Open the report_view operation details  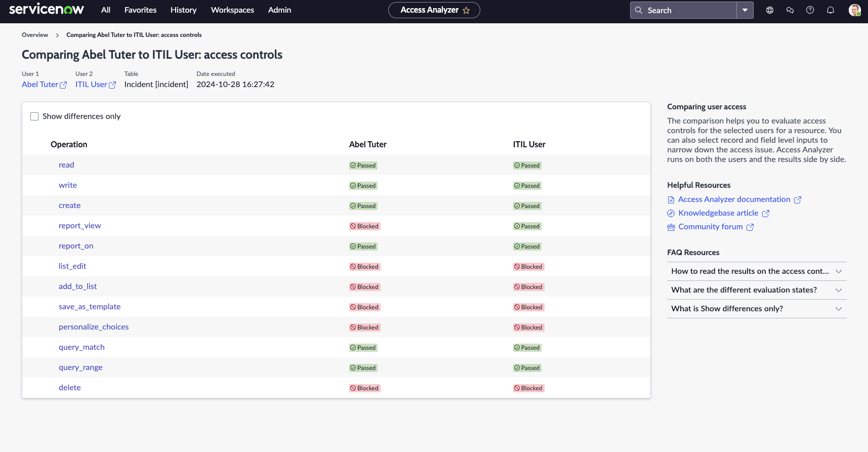(80, 226)
